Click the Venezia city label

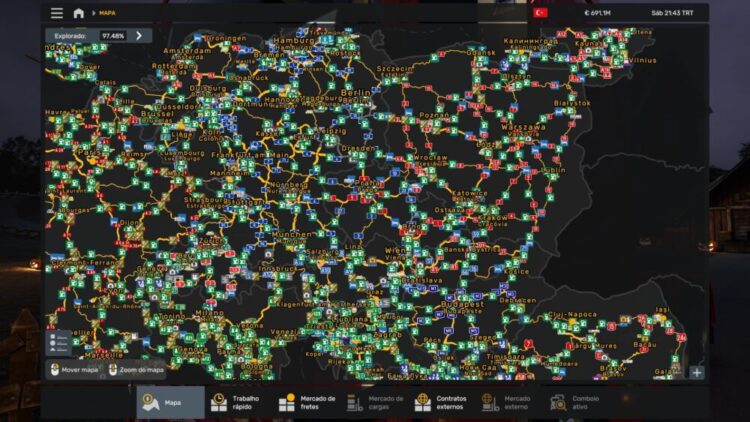(x=284, y=332)
